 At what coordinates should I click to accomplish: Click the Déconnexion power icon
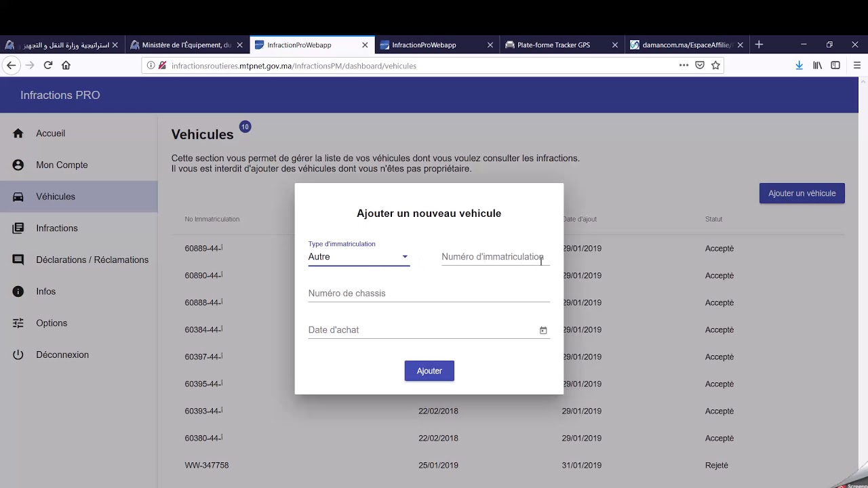(18, 354)
